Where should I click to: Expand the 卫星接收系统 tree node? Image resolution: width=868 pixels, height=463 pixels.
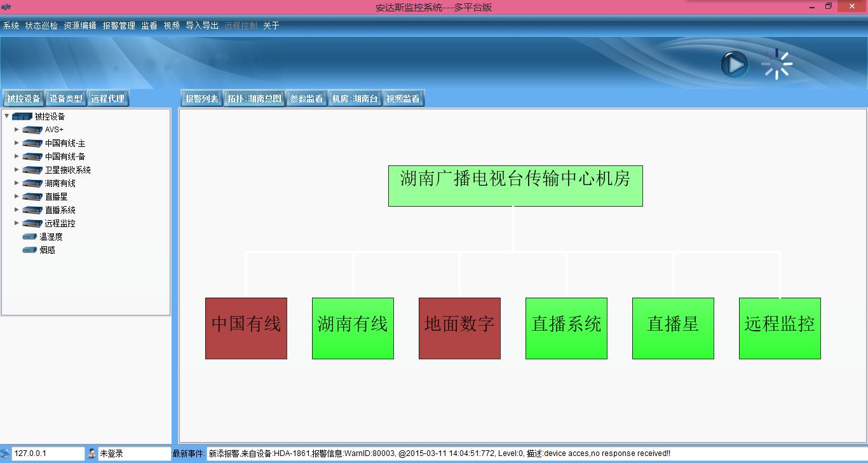pyautogui.click(x=17, y=169)
